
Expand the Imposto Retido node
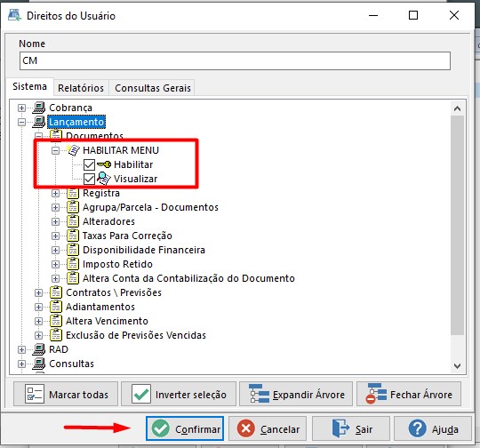pos(55,264)
